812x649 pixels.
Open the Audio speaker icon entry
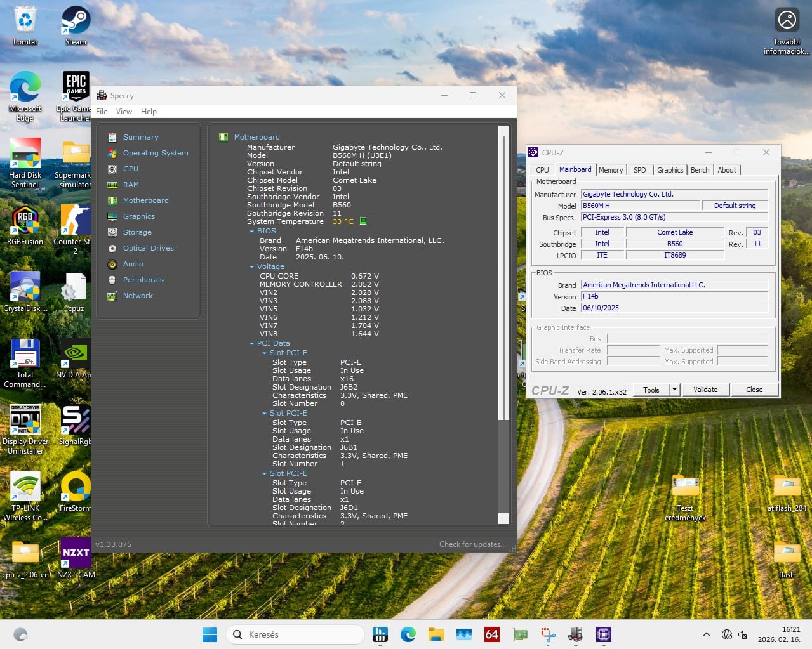tap(112, 264)
